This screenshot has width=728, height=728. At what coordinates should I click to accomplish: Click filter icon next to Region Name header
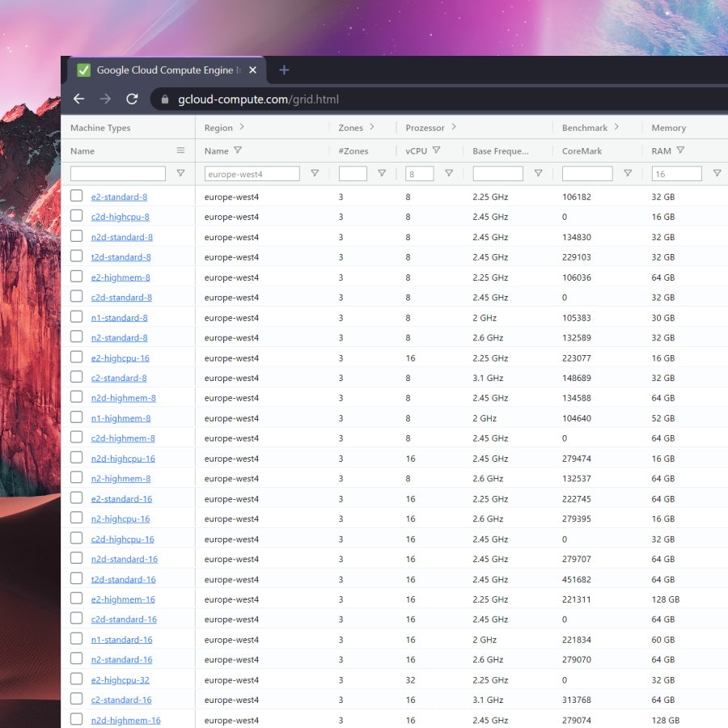click(238, 150)
